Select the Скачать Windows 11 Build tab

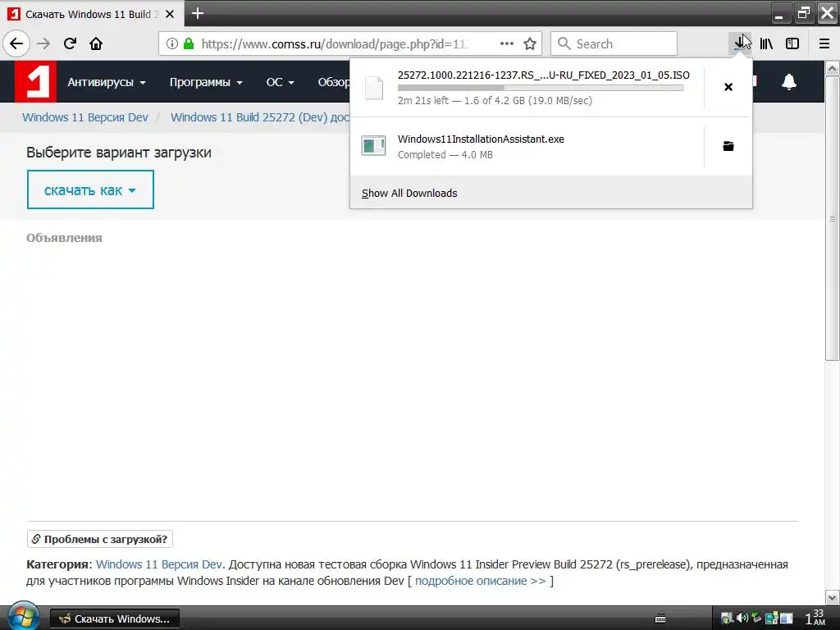[92, 14]
